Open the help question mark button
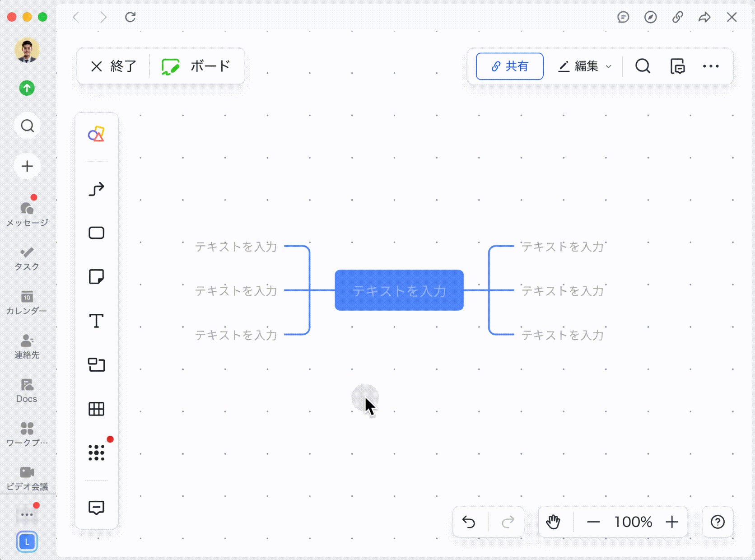The width and height of the screenshot is (755, 560). [x=717, y=522]
